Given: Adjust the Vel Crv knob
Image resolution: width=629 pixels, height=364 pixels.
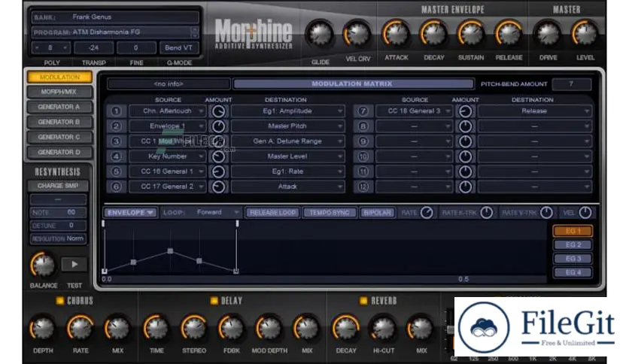Looking at the screenshot, I should (x=357, y=35).
